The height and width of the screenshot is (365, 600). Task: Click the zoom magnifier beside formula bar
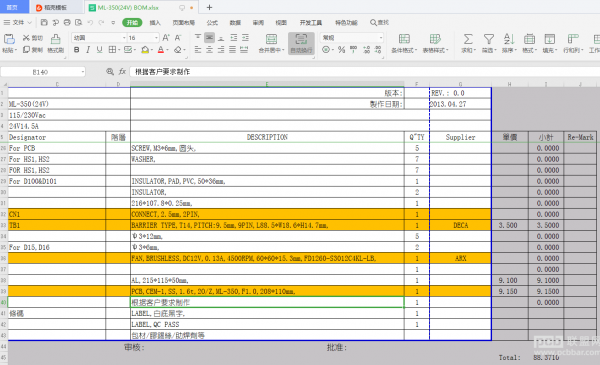(x=110, y=72)
